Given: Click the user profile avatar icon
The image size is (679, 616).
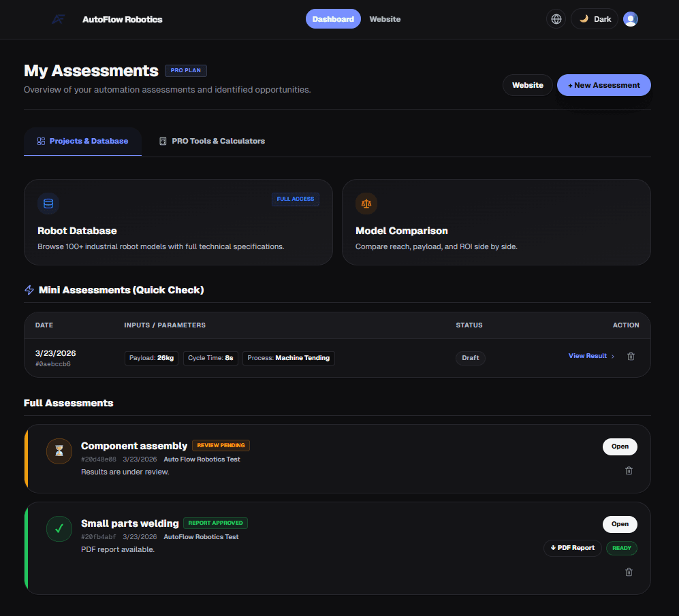Looking at the screenshot, I should pyautogui.click(x=630, y=18).
